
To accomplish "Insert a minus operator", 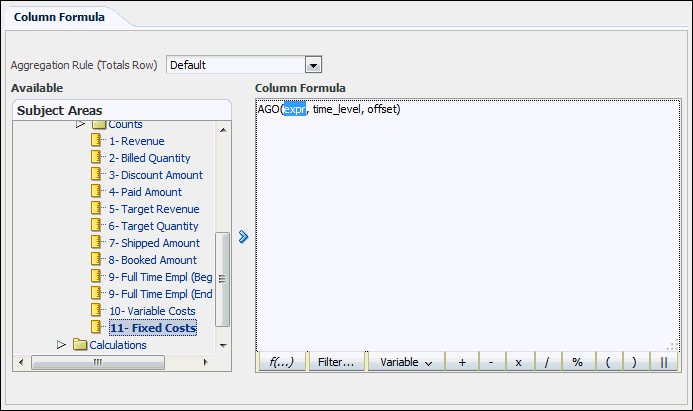I will 491,362.
